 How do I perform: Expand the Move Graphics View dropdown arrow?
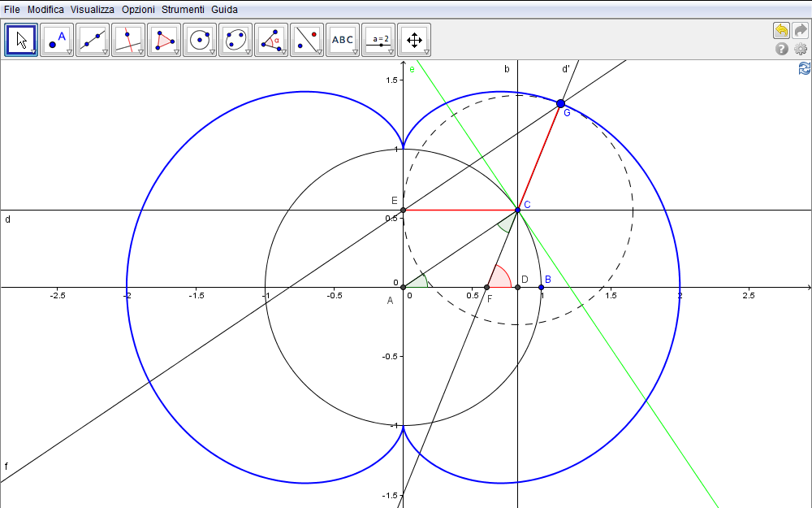tap(426, 52)
